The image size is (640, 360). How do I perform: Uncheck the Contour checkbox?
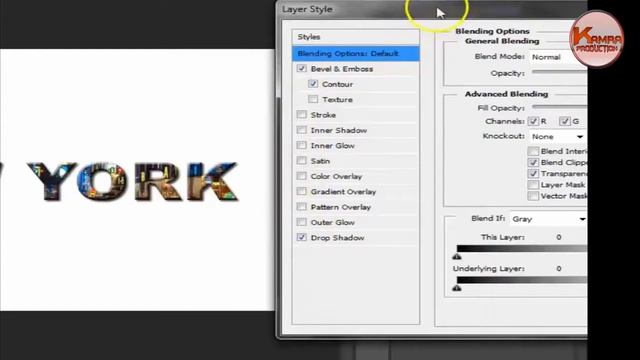[x=313, y=84]
